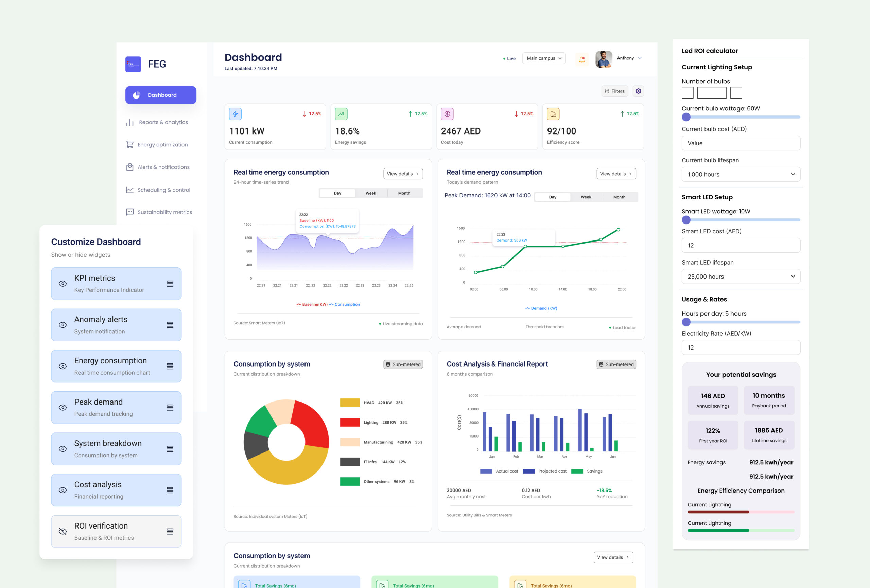This screenshot has height=588, width=870.
Task: Click View details on demand pattern chart
Action: [x=616, y=174]
